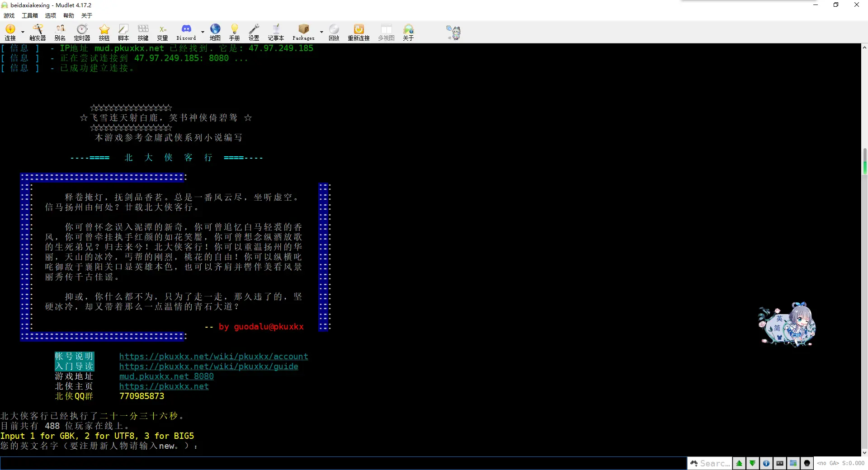Screen dimensions: 868x470
Task: Open 设置 (Settings) wrench icon
Action: (254, 33)
